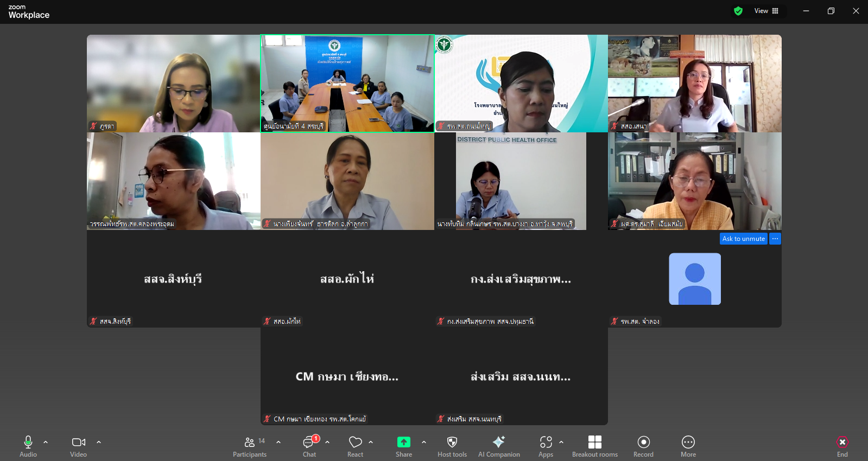This screenshot has height=461, width=868.
Task: Start screen Share with the green button
Action: (x=404, y=442)
